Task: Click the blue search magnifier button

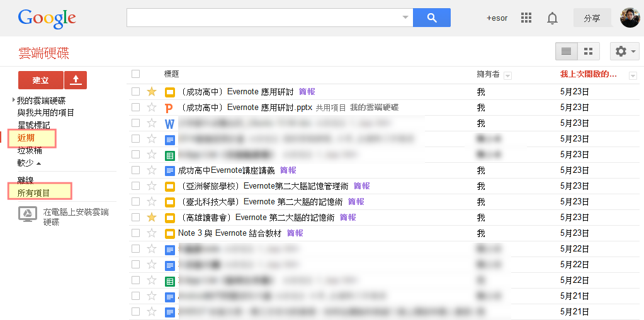Action: [x=432, y=18]
